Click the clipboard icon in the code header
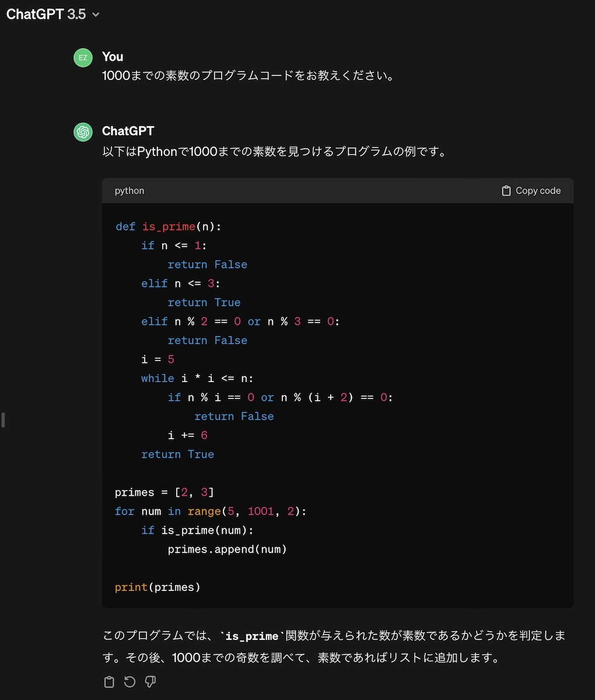 pos(506,191)
